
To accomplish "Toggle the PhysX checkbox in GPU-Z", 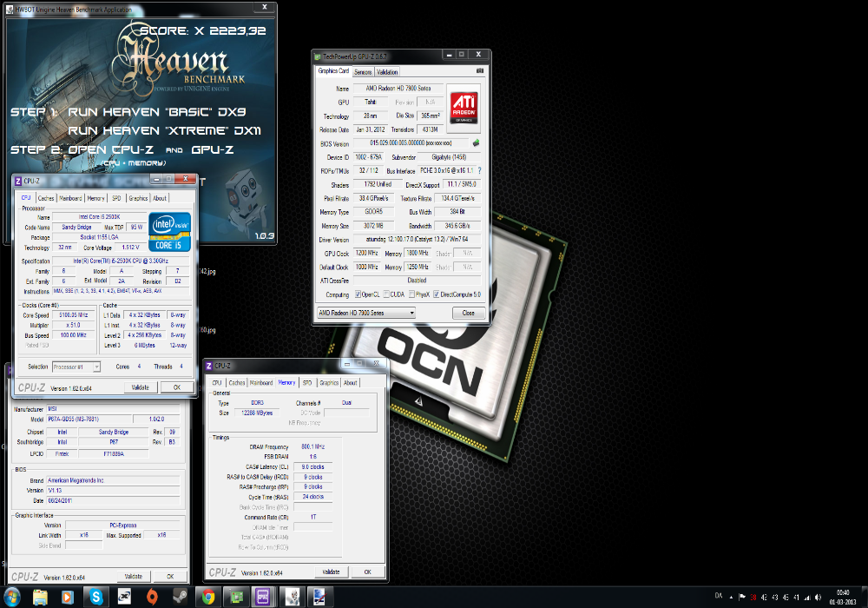I will (411, 294).
